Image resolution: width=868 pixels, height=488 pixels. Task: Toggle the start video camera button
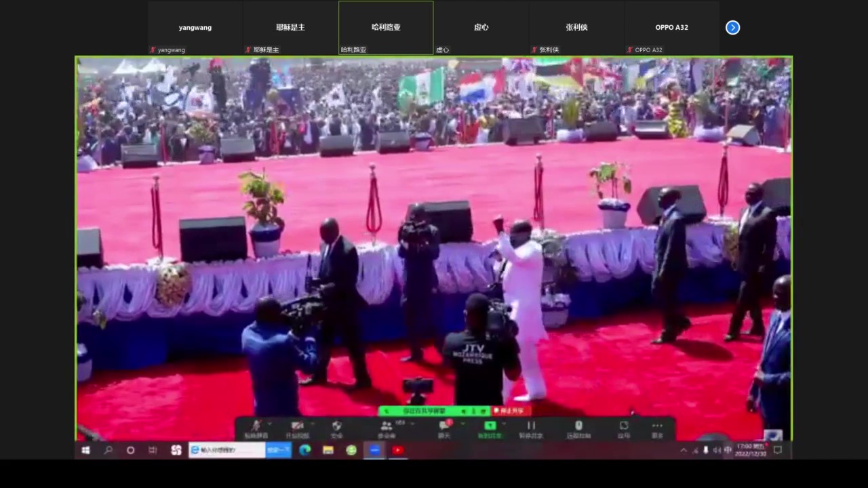pyautogui.click(x=296, y=427)
